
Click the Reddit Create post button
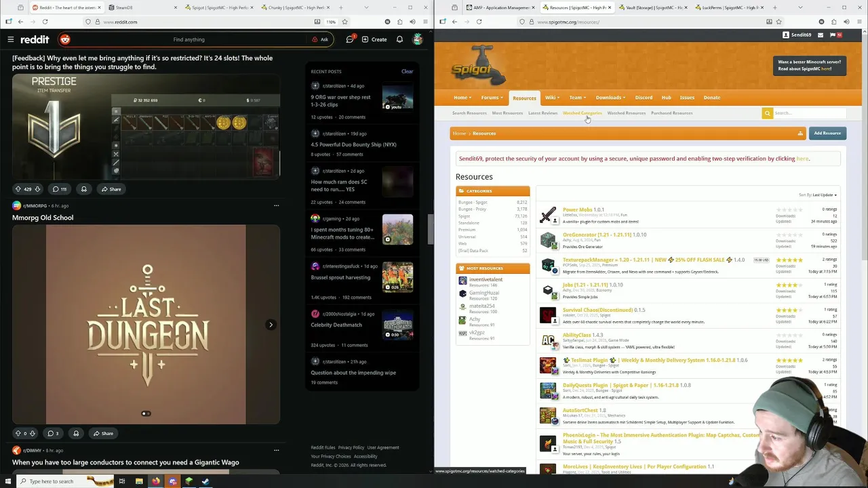pos(374,39)
